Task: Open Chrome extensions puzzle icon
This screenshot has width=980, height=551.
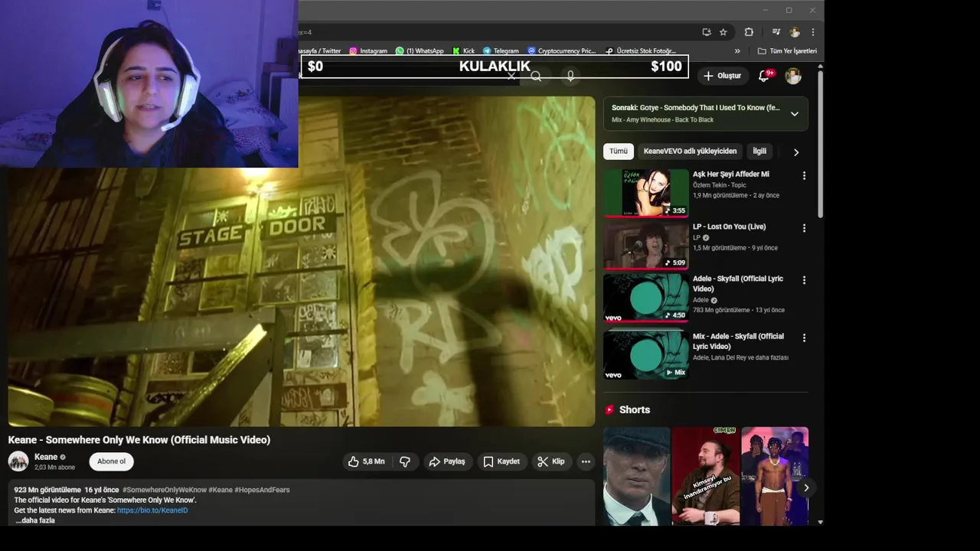Action: [749, 32]
